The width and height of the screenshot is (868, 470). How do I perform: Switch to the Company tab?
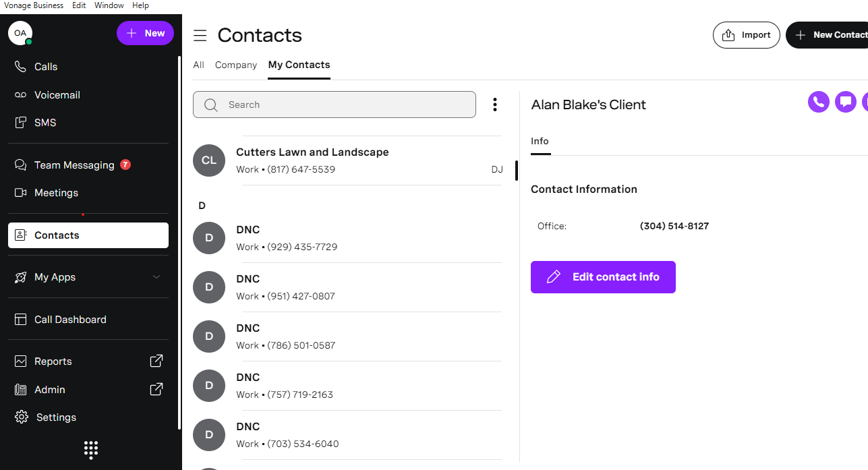[236, 65]
